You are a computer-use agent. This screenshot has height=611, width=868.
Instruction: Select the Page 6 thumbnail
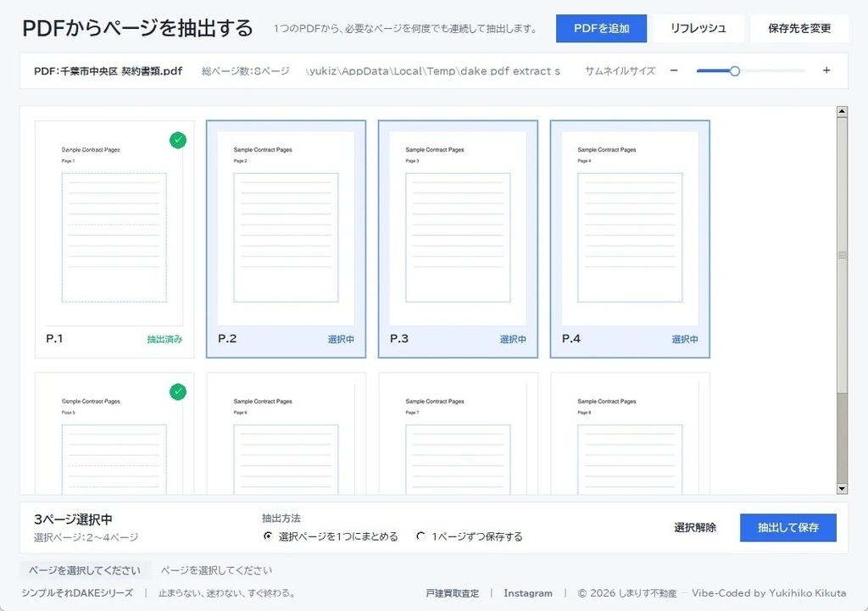287,433
